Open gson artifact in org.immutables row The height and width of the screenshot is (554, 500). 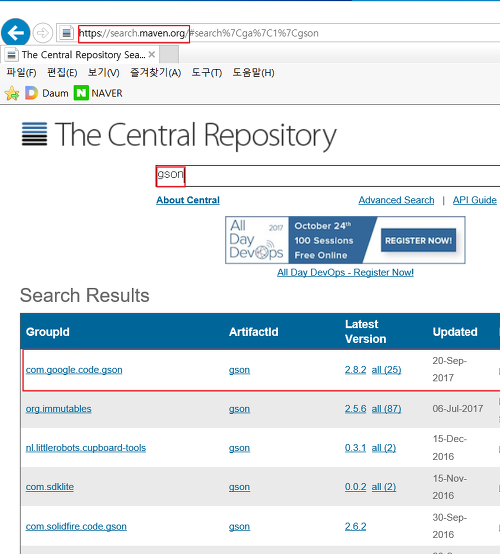(x=239, y=409)
